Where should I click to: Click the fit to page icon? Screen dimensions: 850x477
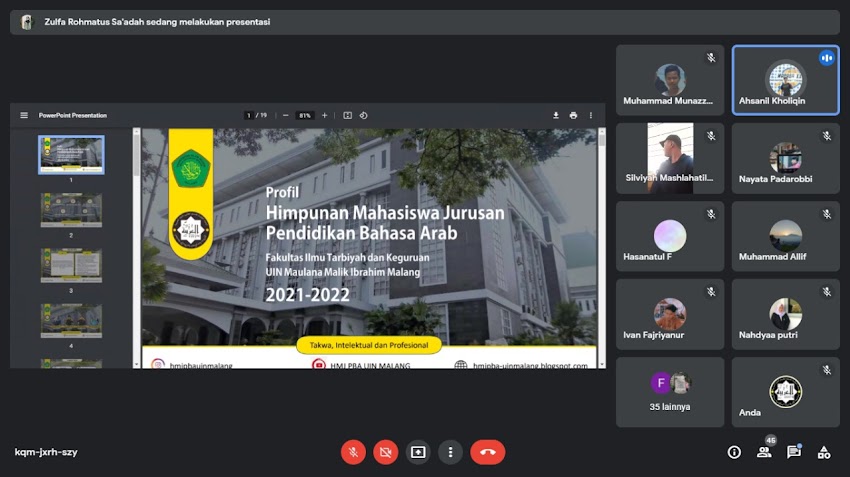pyautogui.click(x=347, y=115)
